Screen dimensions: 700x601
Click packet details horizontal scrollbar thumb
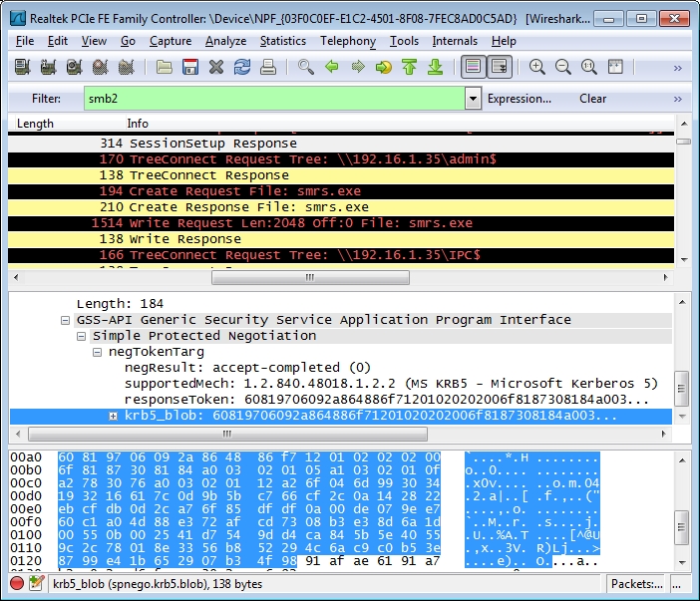(227, 435)
